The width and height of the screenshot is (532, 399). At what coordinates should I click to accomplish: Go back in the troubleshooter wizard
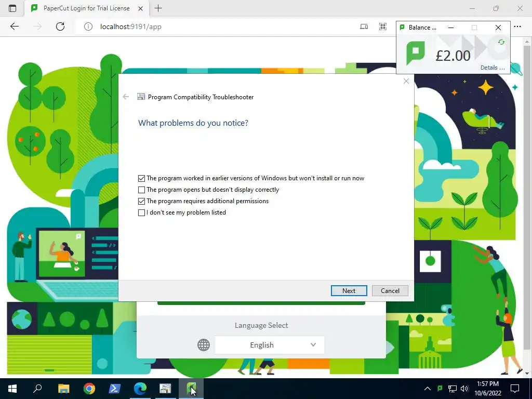[x=126, y=97]
